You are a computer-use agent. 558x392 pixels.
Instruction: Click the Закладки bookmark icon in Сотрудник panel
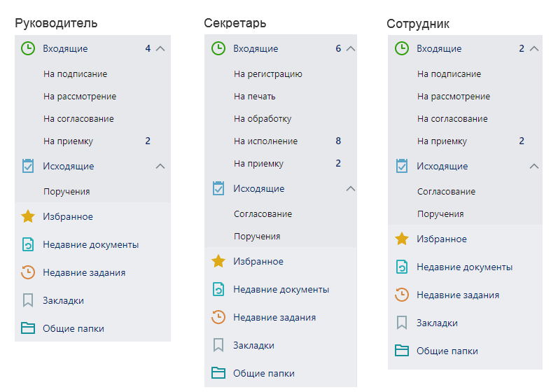(x=402, y=323)
